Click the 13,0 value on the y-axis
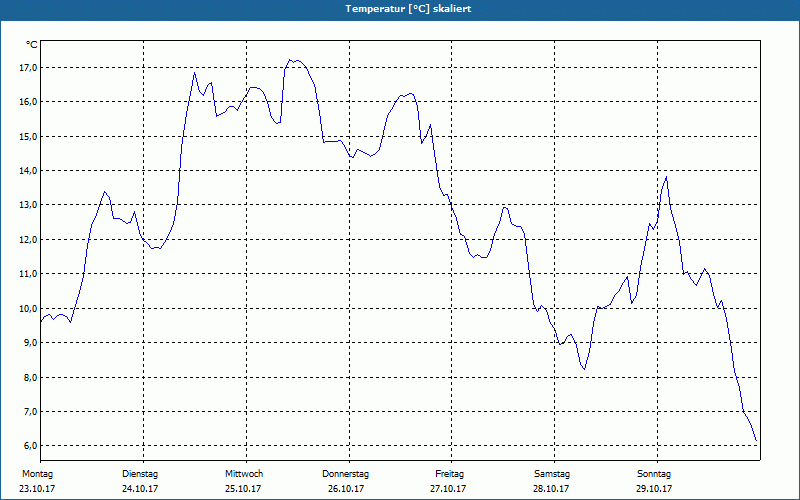This screenshot has height=500, width=800. pos(28,205)
